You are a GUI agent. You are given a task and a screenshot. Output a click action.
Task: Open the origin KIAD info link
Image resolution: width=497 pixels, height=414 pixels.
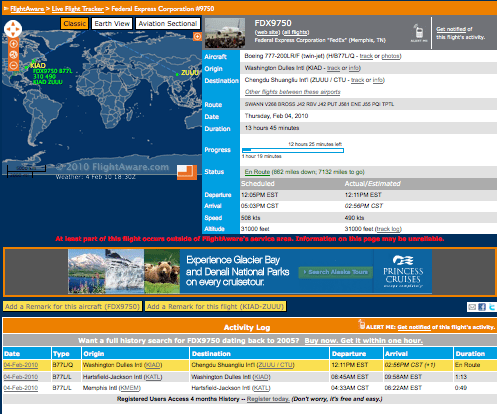(354, 68)
